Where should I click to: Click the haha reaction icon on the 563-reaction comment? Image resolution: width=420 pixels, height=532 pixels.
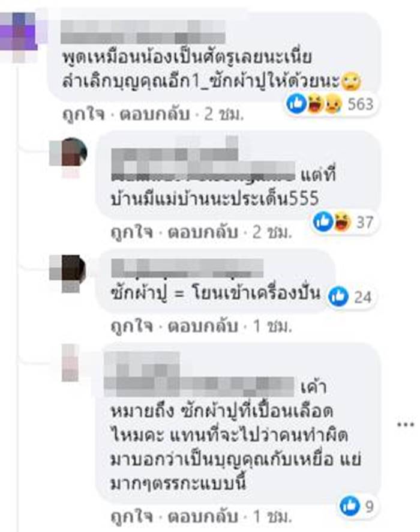(x=315, y=104)
